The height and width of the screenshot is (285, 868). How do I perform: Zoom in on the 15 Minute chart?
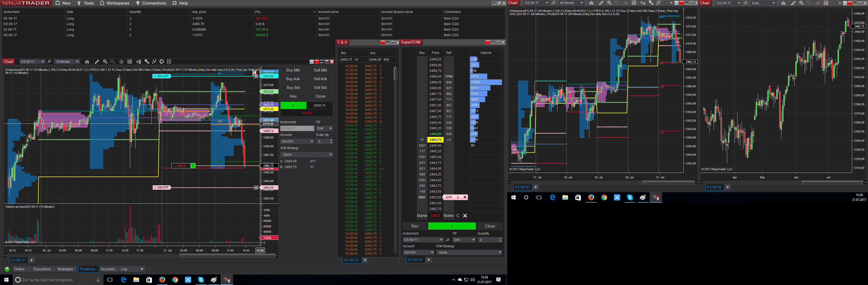[105, 61]
